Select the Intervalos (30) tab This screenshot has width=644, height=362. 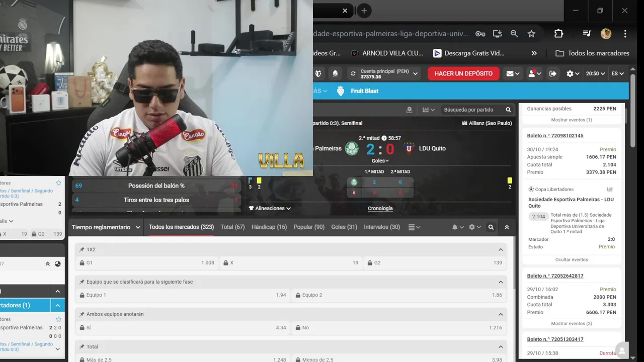[x=382, y=227]
